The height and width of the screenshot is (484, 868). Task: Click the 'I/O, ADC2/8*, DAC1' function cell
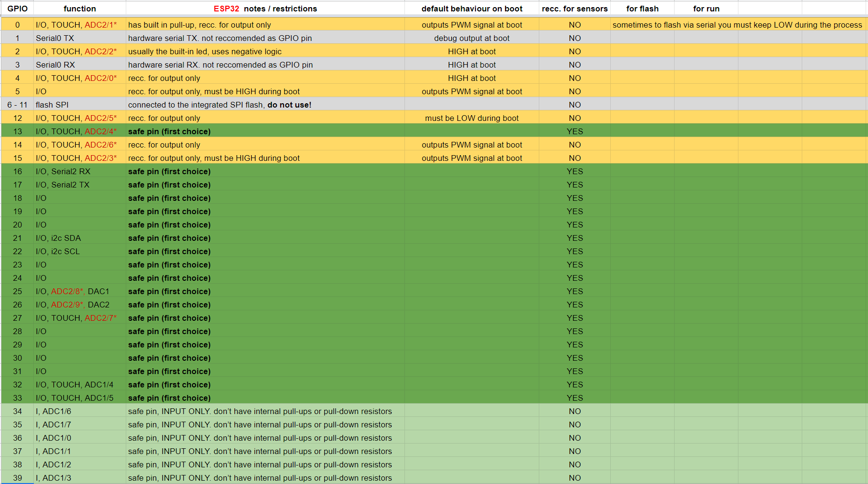(80, 291)
